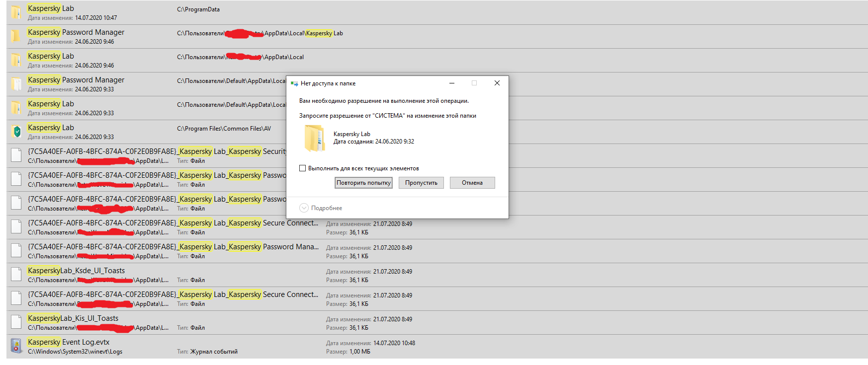Select shield icon of Kaspersky Lab in Common Files\AV
The width and height of the screenshot is (868, 365).
[16, 132]
